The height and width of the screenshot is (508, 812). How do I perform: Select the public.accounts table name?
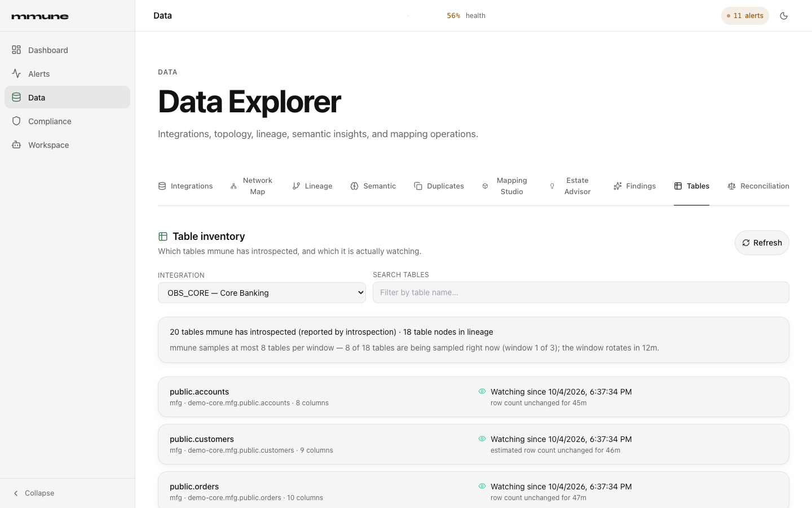tap(199, 392)
